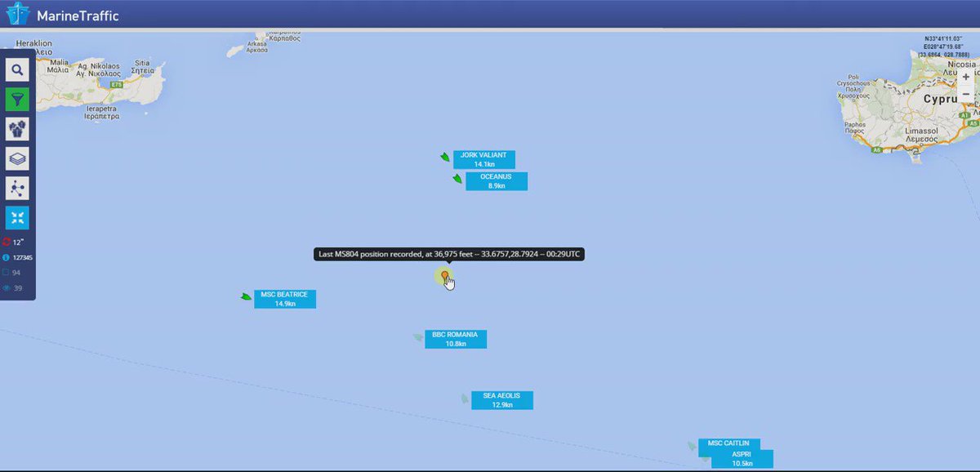Click the 12" refresh countdown value

pyautogui.click(x=18, y=243)
